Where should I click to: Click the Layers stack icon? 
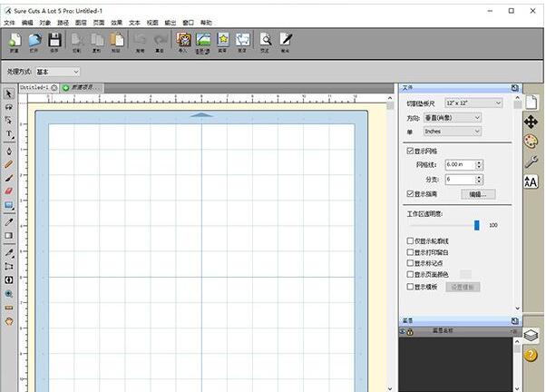531,336
